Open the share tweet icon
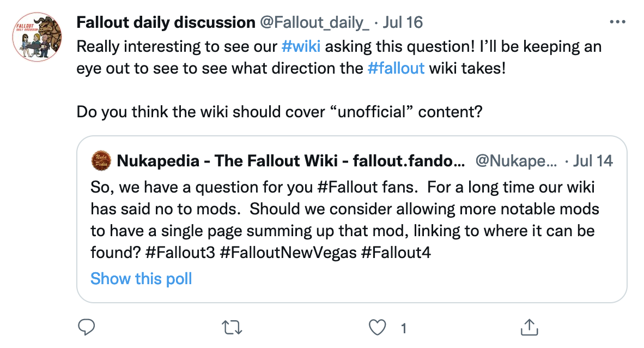Image resolution: width=644 pixels, height=348 pixels. pyautogui.click(x=527, y=327)
